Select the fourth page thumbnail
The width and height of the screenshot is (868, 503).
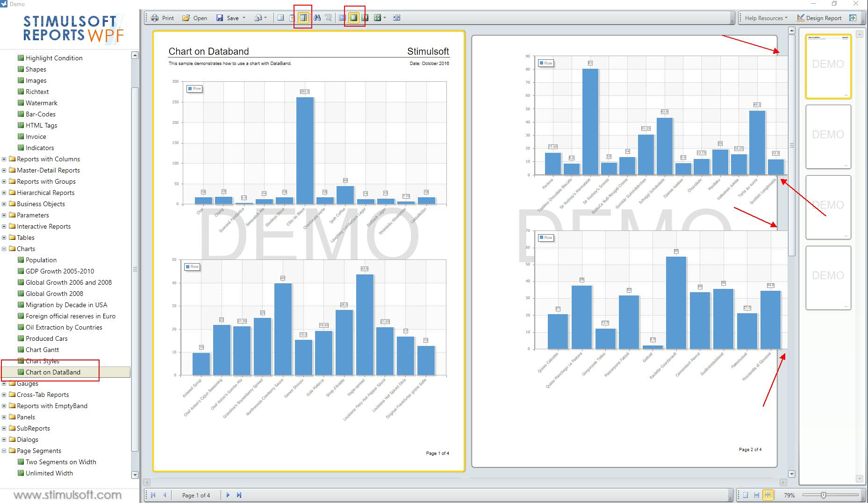click(x=828, y=278)
